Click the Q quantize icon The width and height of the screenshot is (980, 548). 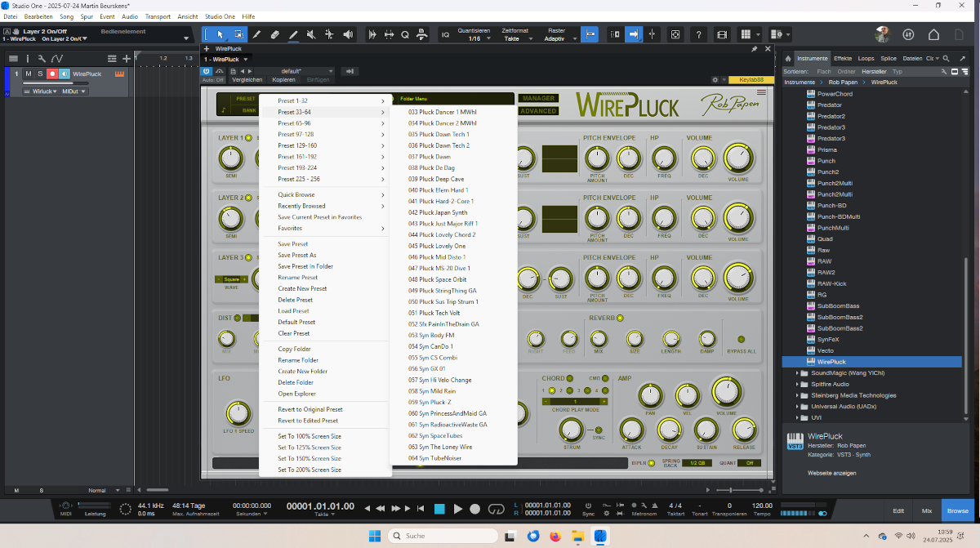pyautogui.click(x=404, y=34)
